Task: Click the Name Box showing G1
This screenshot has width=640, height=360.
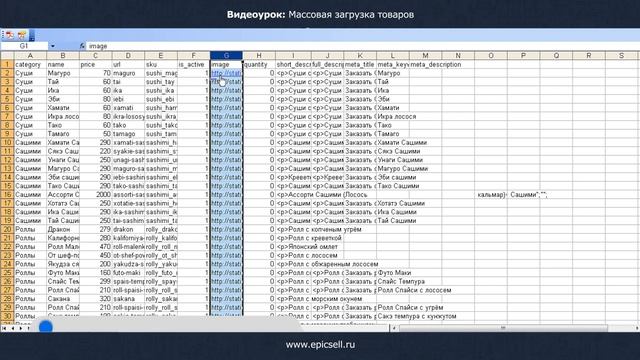Action: pyautogui.click(x=24, y=46)
